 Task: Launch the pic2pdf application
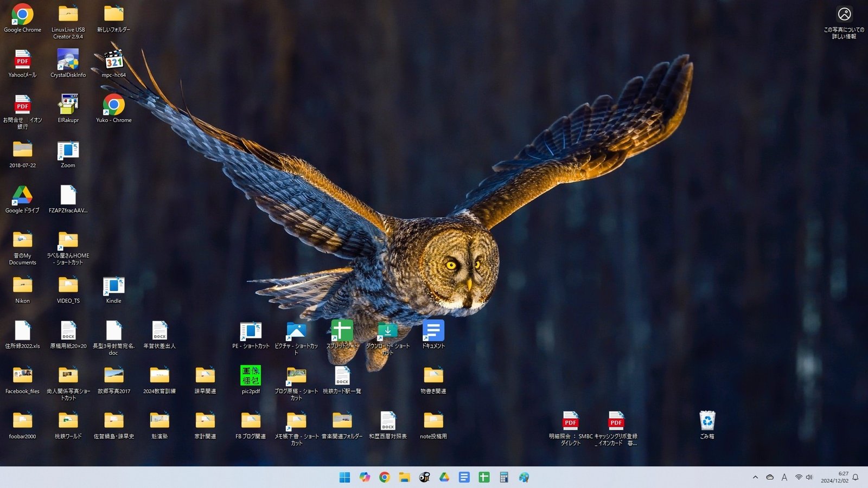[x=251, y=380]
